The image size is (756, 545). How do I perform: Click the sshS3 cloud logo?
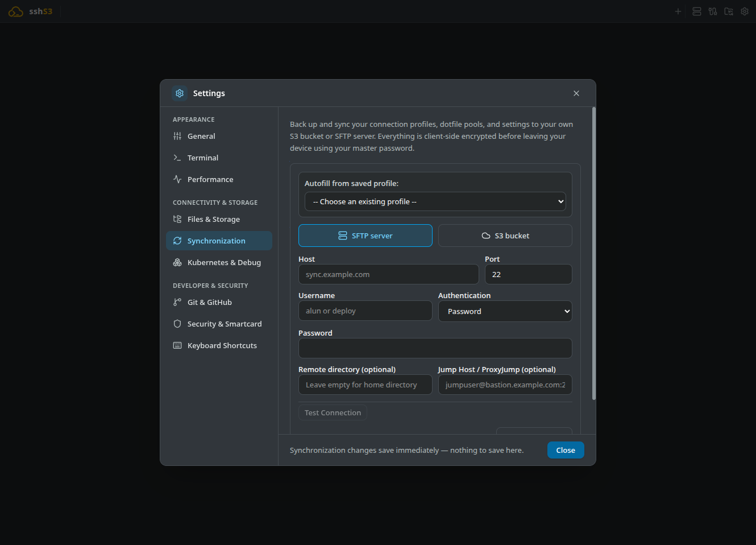pos(16,11)
